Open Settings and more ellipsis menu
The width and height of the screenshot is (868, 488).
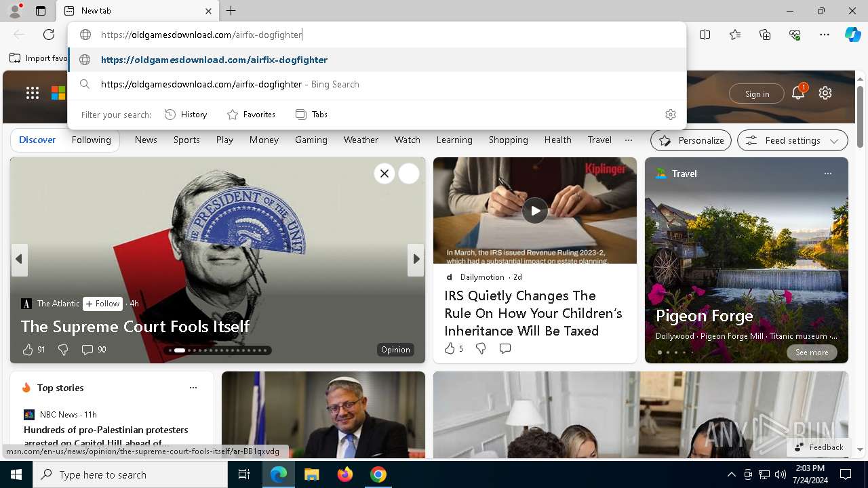click(825, 35)
